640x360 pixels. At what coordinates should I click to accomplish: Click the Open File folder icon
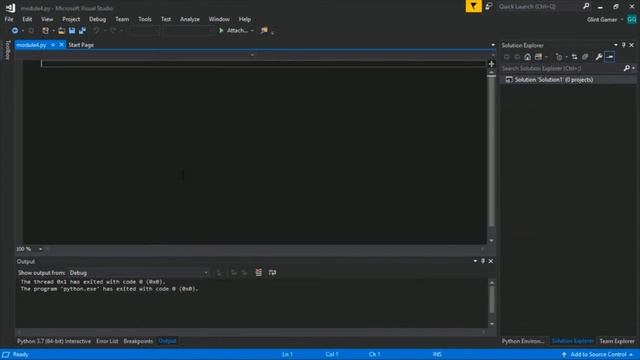tap(61, 31)
